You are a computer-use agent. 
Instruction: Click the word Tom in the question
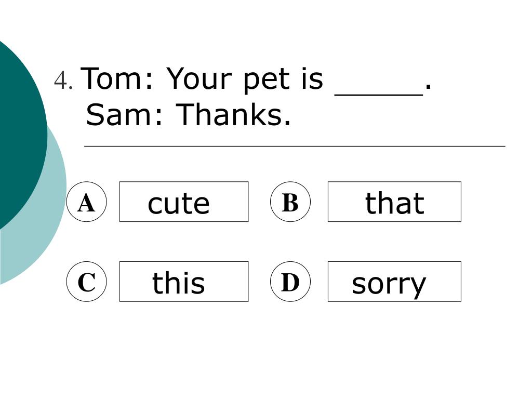tap(111, 79)
